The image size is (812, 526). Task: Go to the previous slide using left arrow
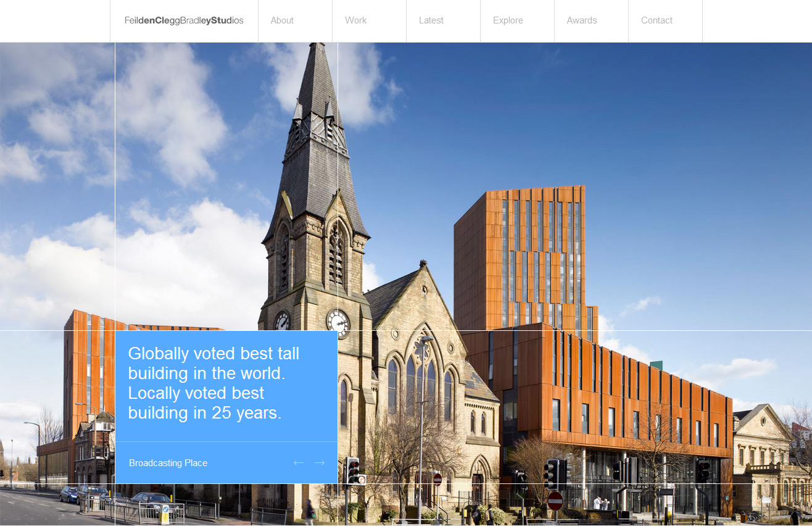pyautogui.click(x=299, y=463)
